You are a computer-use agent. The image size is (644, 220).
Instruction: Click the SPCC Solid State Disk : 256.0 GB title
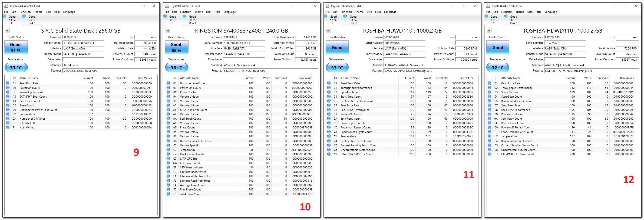[81, 31]
